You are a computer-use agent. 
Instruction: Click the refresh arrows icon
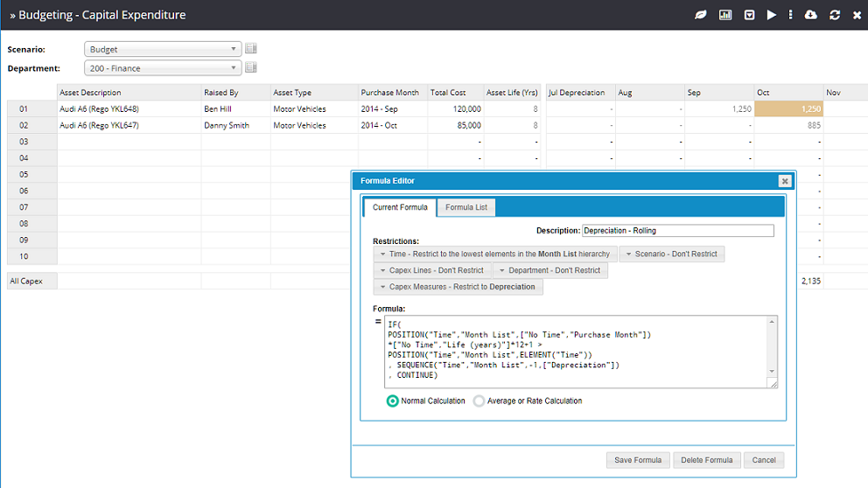point(835,15)
